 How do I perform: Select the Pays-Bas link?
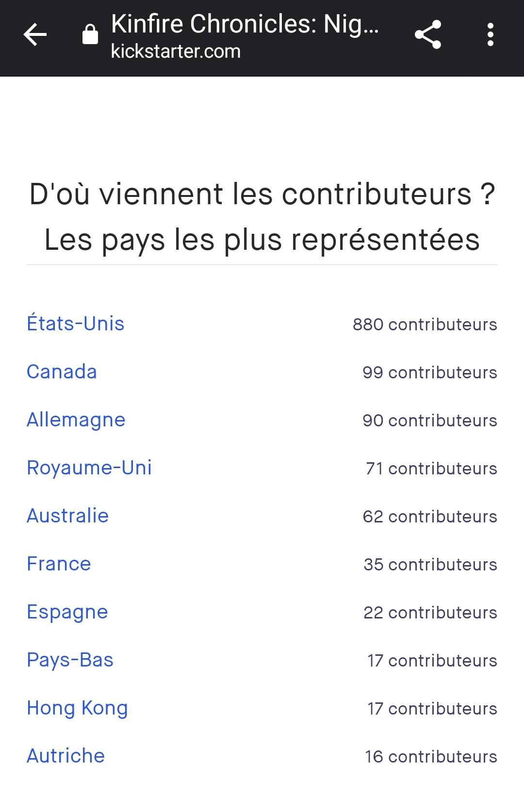coord(70,660)
